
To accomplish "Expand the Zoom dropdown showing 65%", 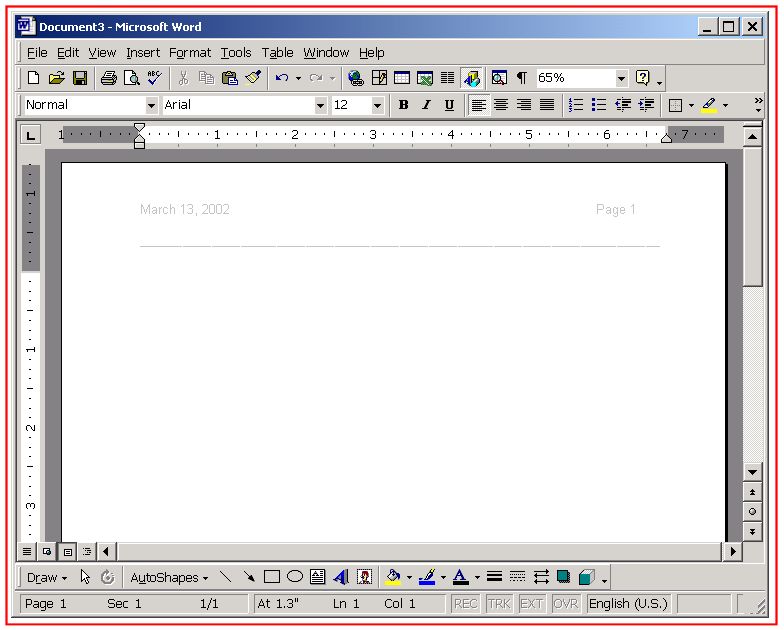I will point(621,78).
